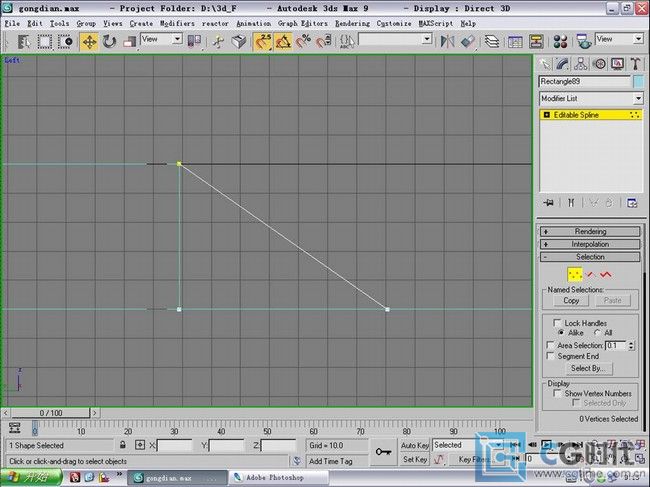Switch to the Create panel tab

(545, 64)
